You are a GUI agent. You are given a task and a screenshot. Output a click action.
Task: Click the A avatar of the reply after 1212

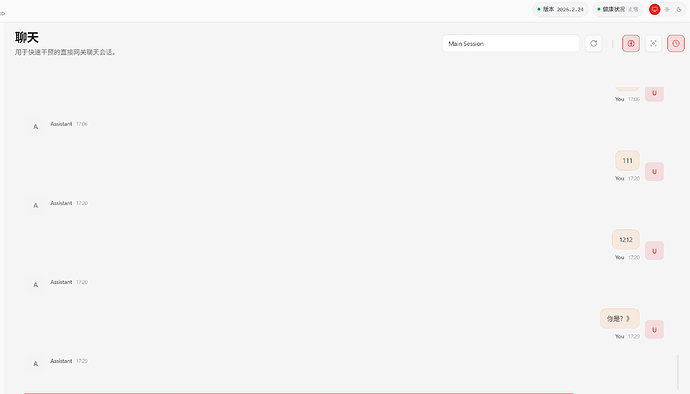click(36, 285)
